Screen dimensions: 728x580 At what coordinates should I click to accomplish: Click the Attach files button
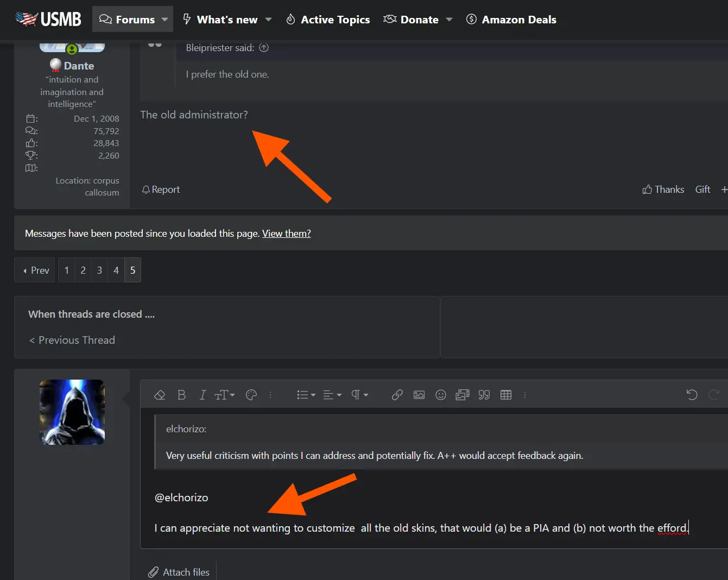coord(179,572)
